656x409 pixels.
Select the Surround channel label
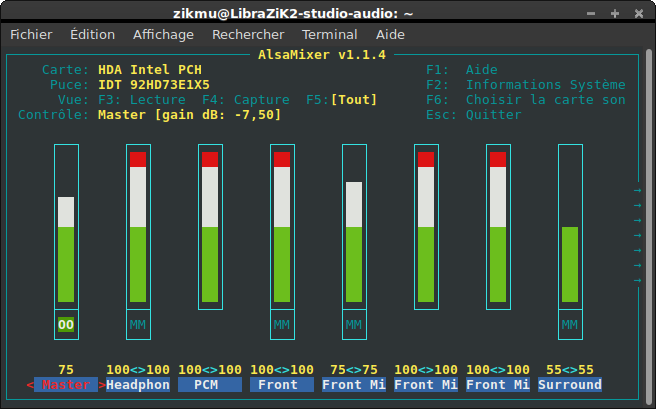570,385
